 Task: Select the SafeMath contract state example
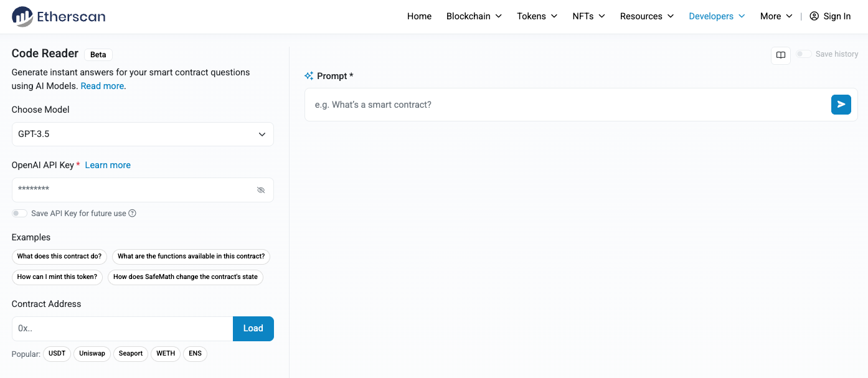click(186, 277)
